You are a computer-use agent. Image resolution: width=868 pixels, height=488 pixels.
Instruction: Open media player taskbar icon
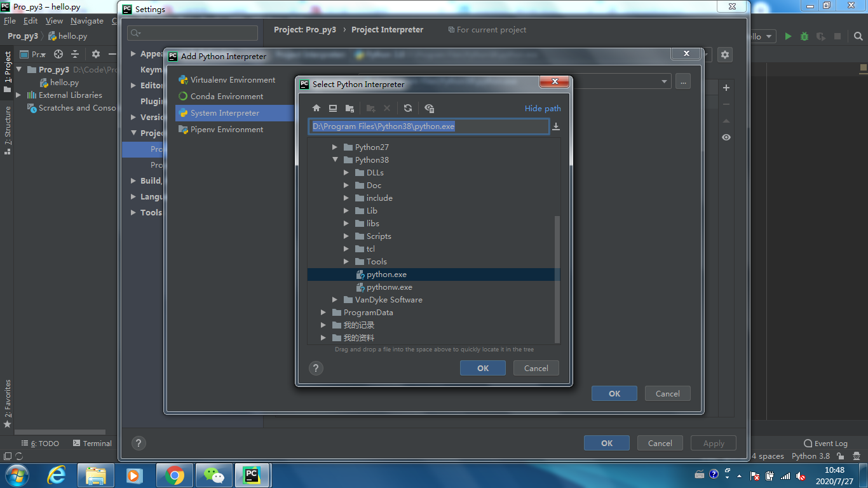(x=134, y=475)
